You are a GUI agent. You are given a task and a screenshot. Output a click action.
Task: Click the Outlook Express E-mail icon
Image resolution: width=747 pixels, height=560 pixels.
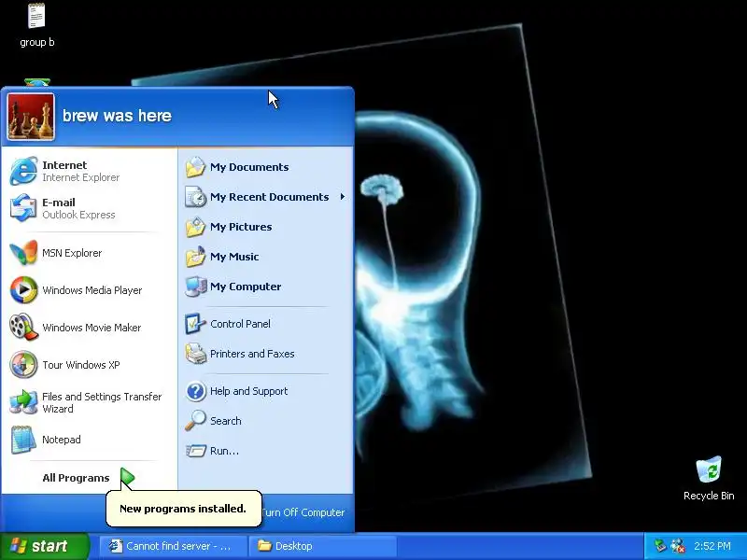pyautogui.click(x=23, y=208)
